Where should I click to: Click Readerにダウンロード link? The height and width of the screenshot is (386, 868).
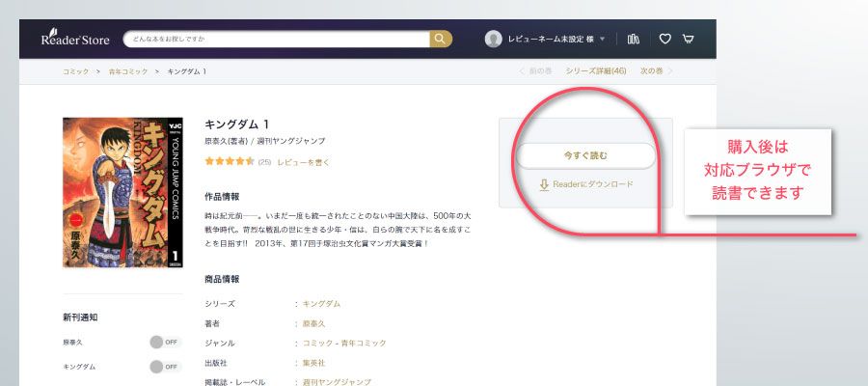coord(593,184)
